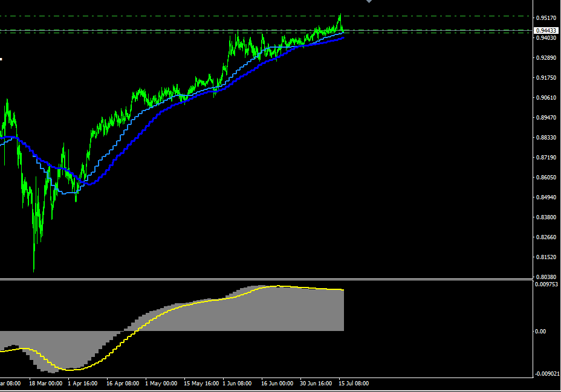The width and height of the screenshot is (561, 392).
Task: Click the 0.80380 bottom price label
Action: [x=546, y=277]
